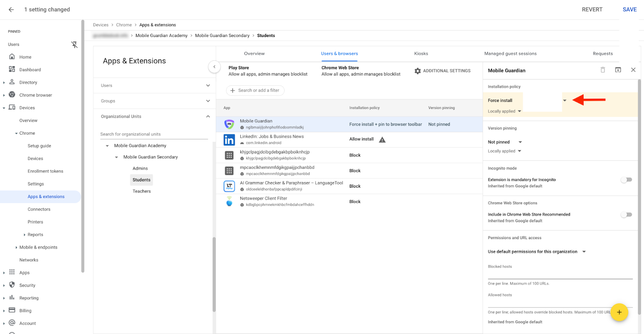Open the Not pinned version dropdown
The width and height of the screenshot is (644, 334).
click(x=505, y=142)
